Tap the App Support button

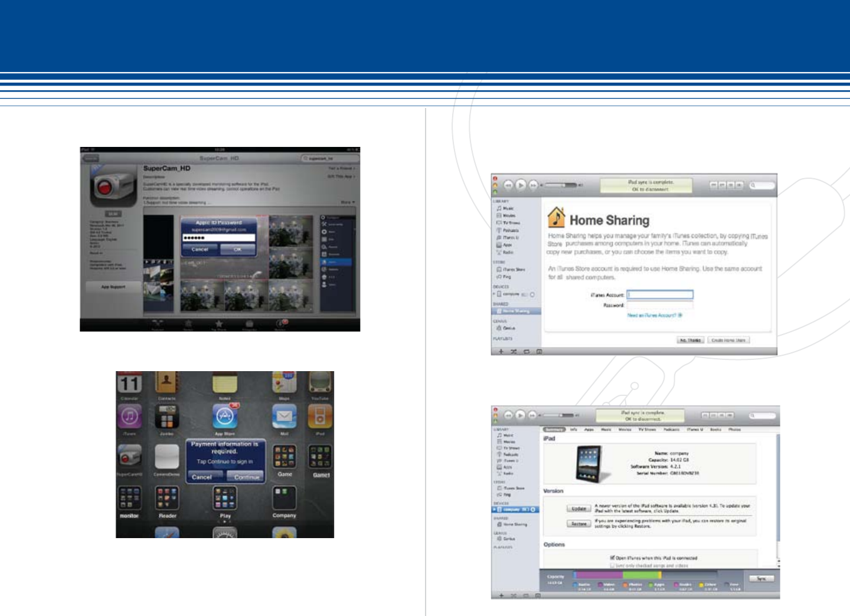coord(113,287)
